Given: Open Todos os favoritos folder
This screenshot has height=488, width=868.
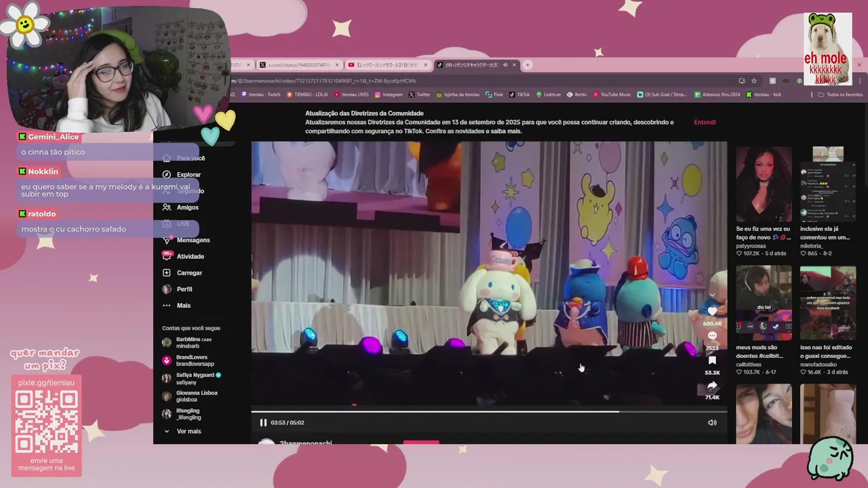Looking at the screenshot, I should [840, 95].
